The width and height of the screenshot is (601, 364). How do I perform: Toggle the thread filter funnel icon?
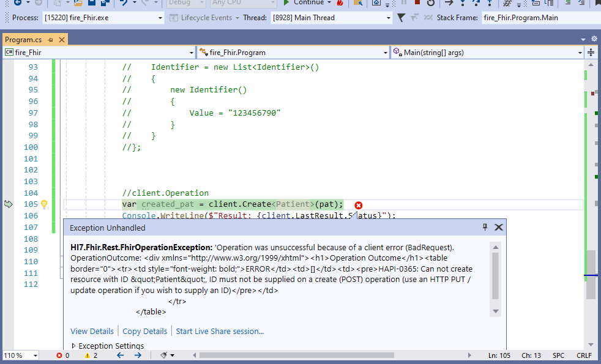pos(401,17)
